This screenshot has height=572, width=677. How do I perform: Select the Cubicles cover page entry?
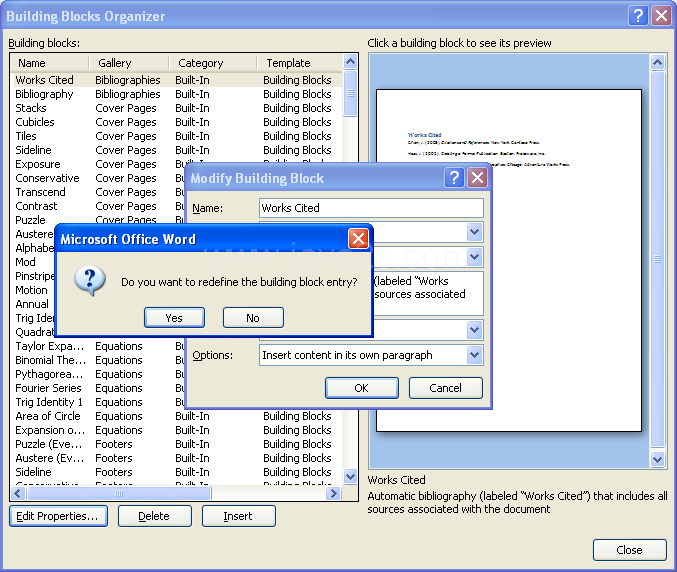176,122
